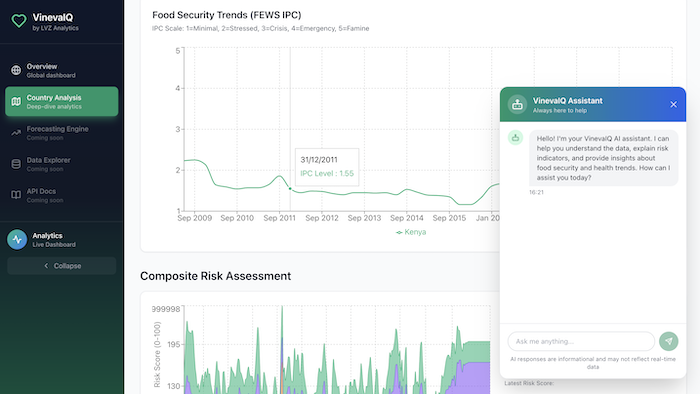
Task: Select the API Docs menu item
Action: 62,195
